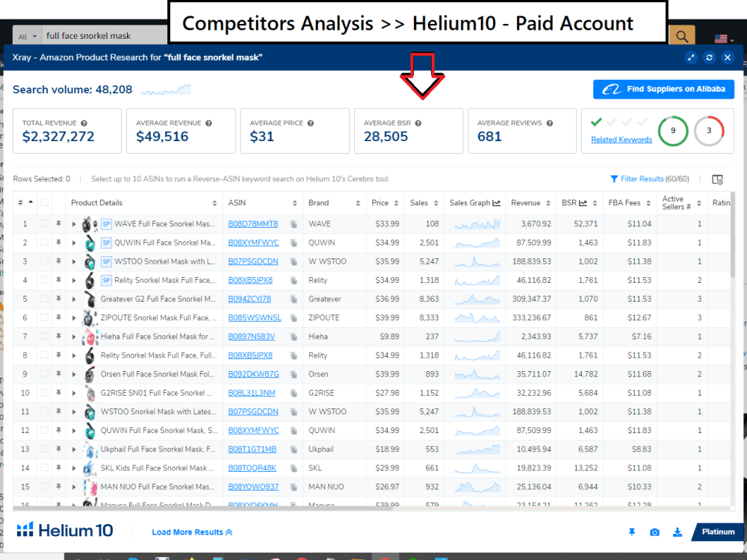Download the results with the download icon
Screen dimensions: 747x560
677,532
